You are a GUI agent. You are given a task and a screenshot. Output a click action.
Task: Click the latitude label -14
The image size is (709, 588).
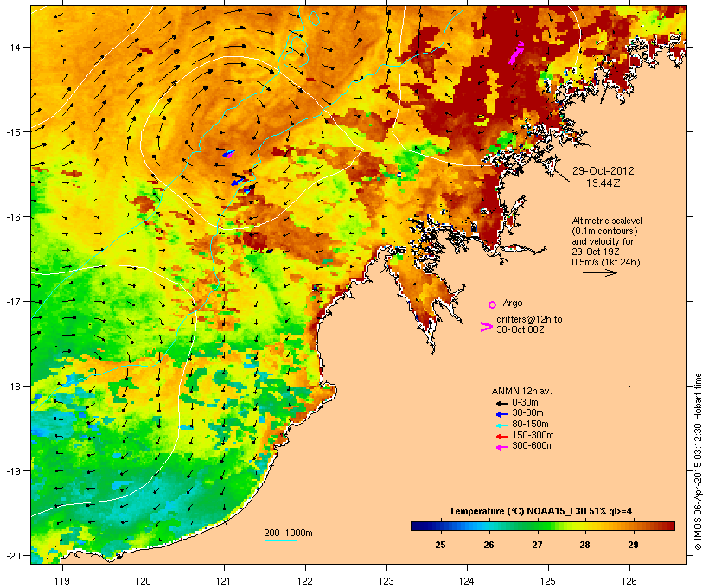point(12,47)
